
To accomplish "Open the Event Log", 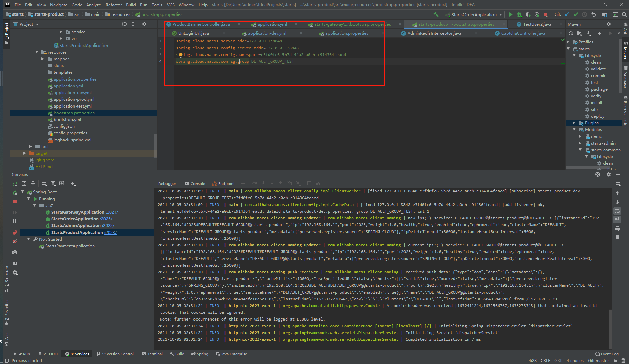I will pos(607,354).
